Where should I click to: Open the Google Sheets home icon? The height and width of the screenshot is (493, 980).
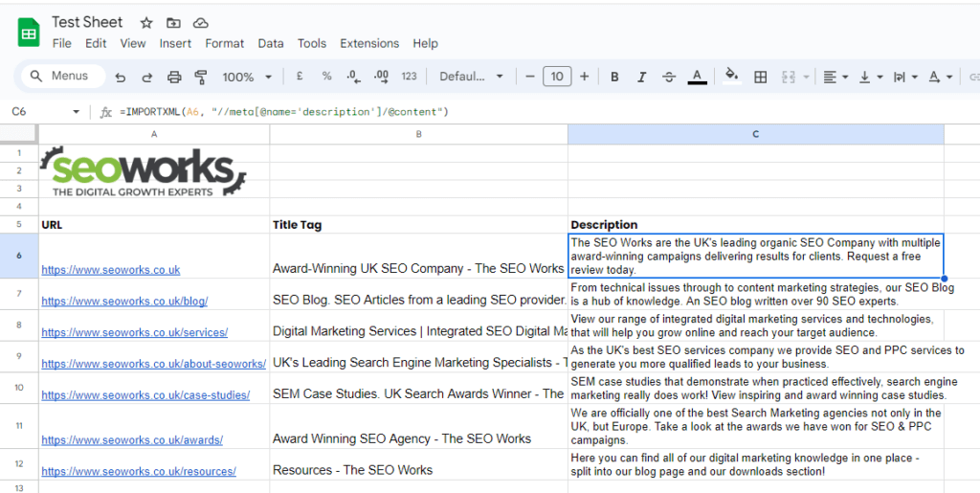coord(28,33)
